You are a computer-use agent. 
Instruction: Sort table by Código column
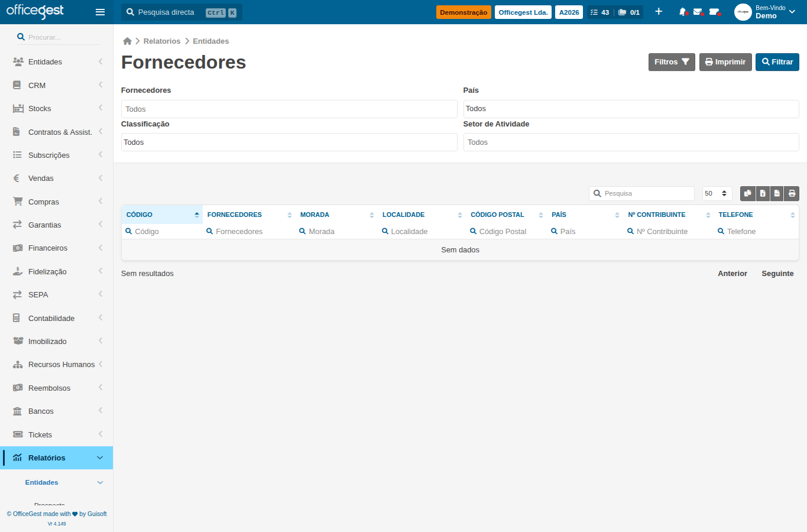162,215
